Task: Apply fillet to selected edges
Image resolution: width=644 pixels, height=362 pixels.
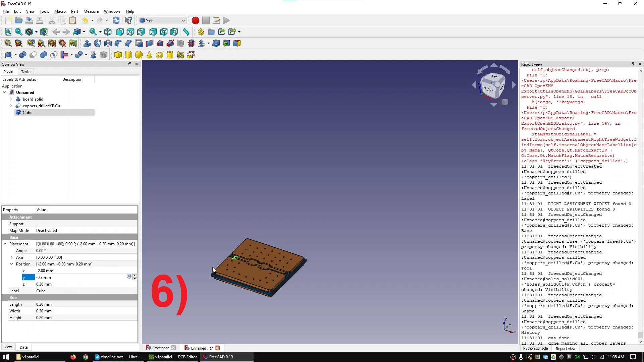Action: (118, 43)
